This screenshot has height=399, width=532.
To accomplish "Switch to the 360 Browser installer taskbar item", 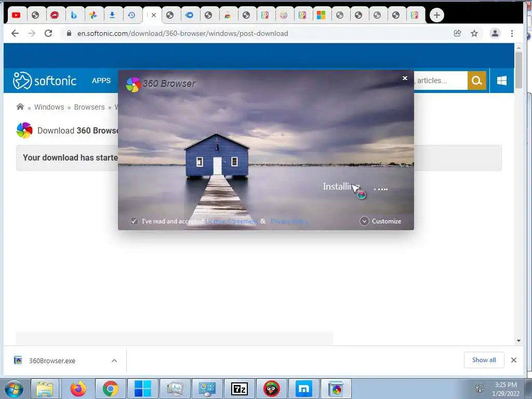I will 336,389.
